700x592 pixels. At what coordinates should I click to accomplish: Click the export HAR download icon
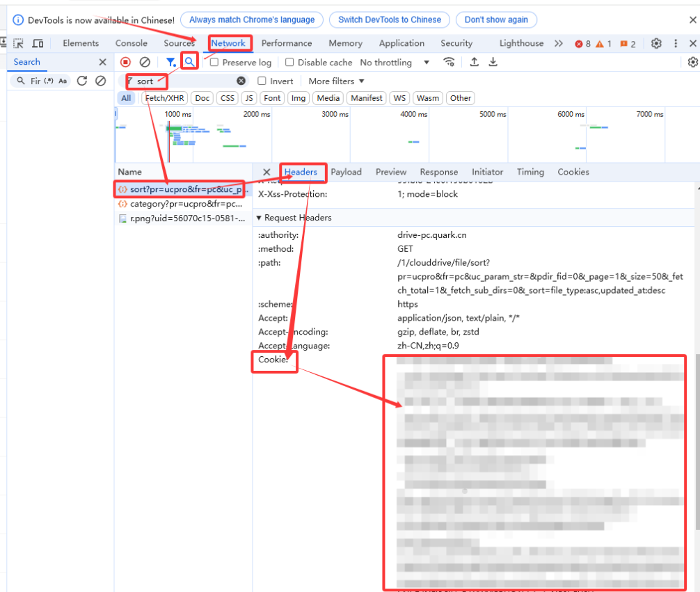(x=493, y=63)
